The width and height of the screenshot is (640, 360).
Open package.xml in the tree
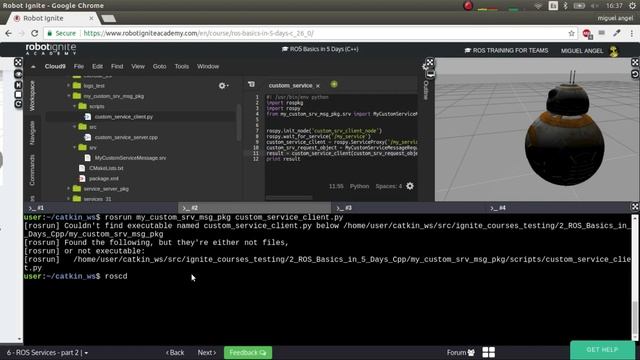click(x=104, y=179)
